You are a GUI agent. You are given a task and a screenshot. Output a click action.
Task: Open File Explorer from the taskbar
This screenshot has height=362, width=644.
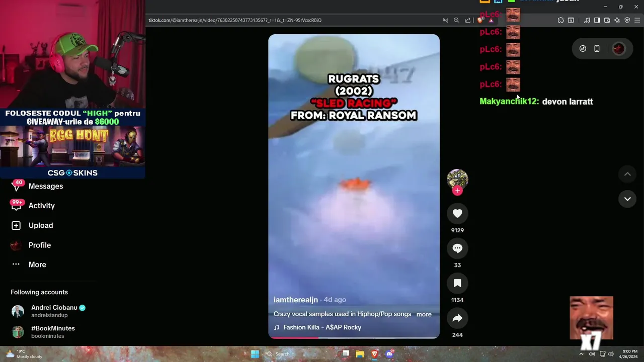(x=360, y=354)
